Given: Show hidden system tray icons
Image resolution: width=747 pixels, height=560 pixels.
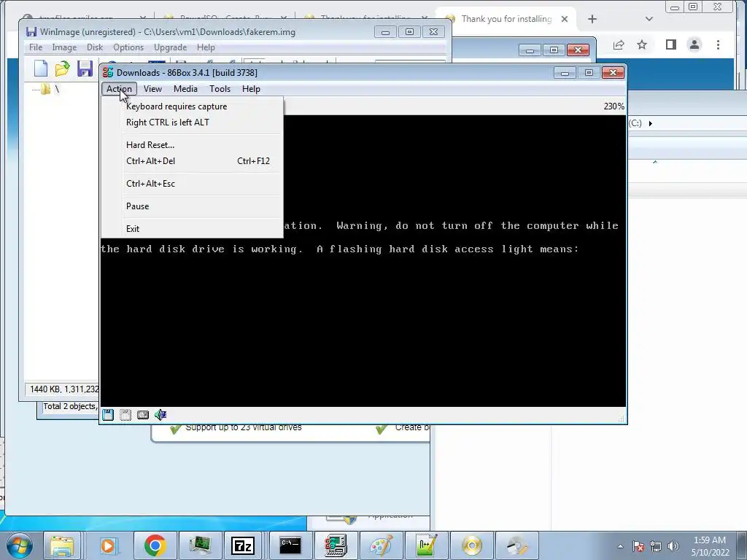Looking at the screenshot, I should [x=620, y=546].
